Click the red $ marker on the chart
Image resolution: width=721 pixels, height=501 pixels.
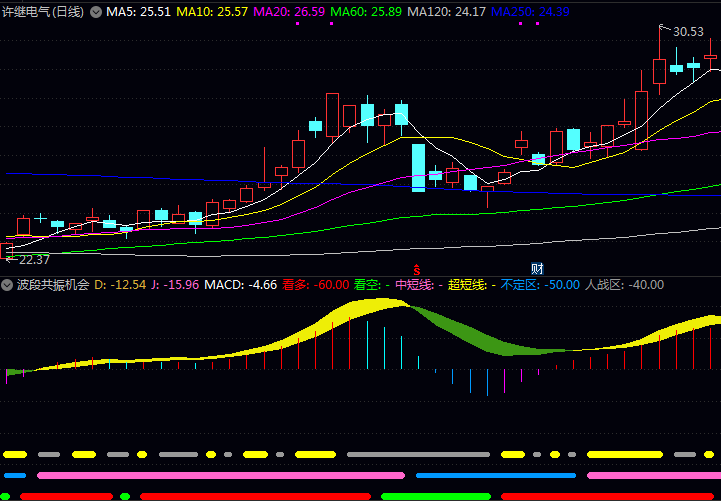(418, 268)
